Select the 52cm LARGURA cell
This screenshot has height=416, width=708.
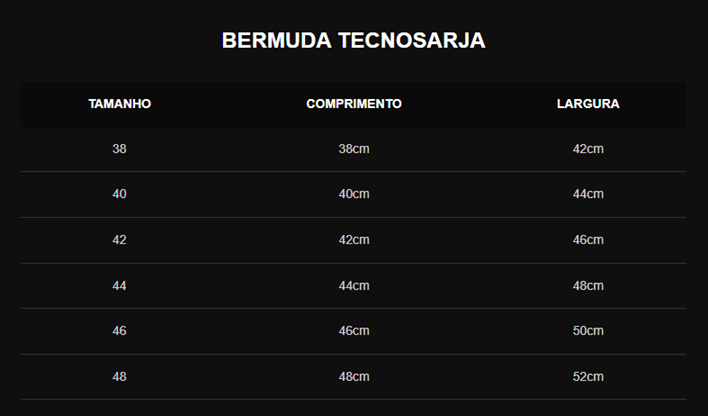588,377
